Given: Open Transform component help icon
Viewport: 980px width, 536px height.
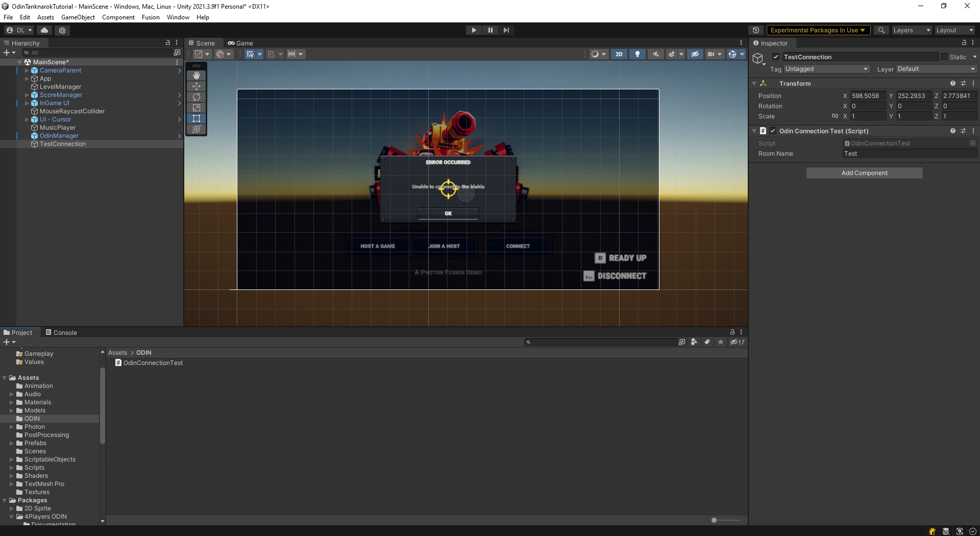Looking at the screenshot, I should click(x=952, y=83).
